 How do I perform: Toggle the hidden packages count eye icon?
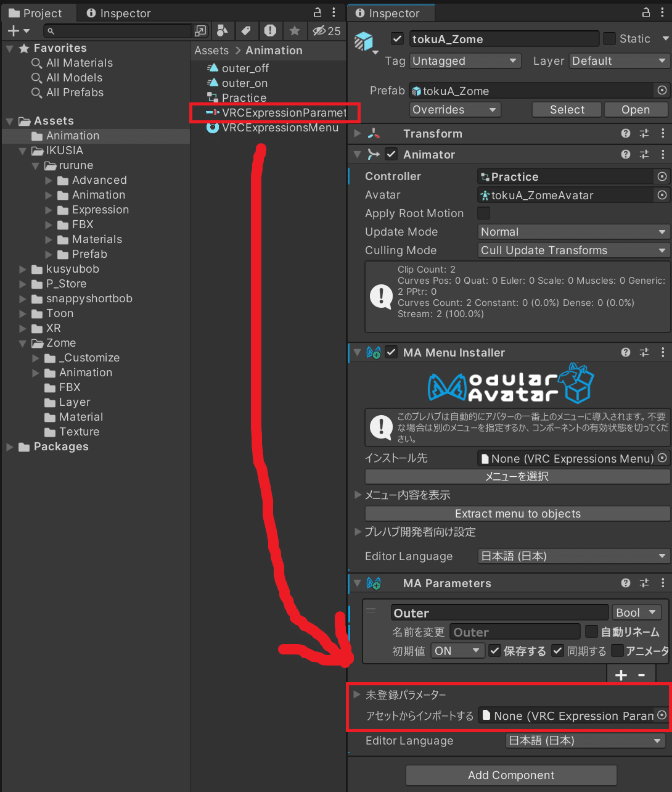point(321,31)
